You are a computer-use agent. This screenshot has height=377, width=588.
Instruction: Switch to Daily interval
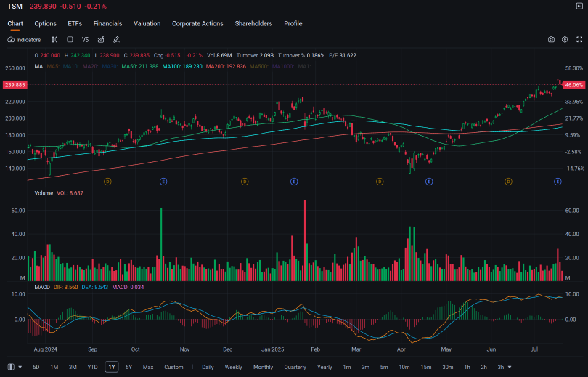coord(208,367)
